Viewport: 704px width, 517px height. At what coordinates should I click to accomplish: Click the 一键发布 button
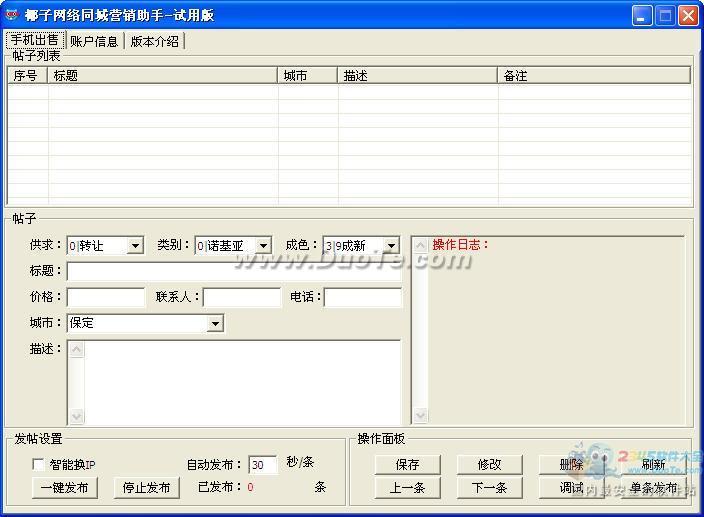pos(65,488)
